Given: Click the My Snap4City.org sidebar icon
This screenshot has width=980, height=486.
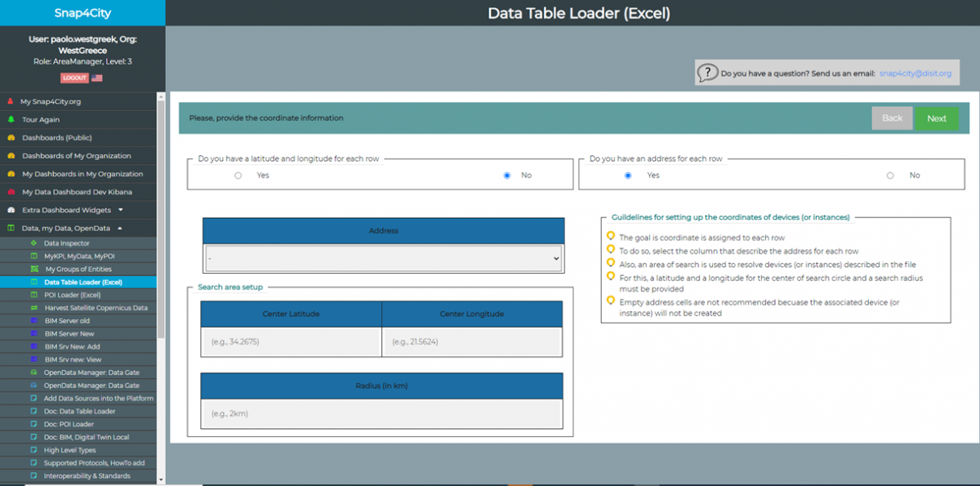Looking at the screenshot, I should (x=11, y=101).
